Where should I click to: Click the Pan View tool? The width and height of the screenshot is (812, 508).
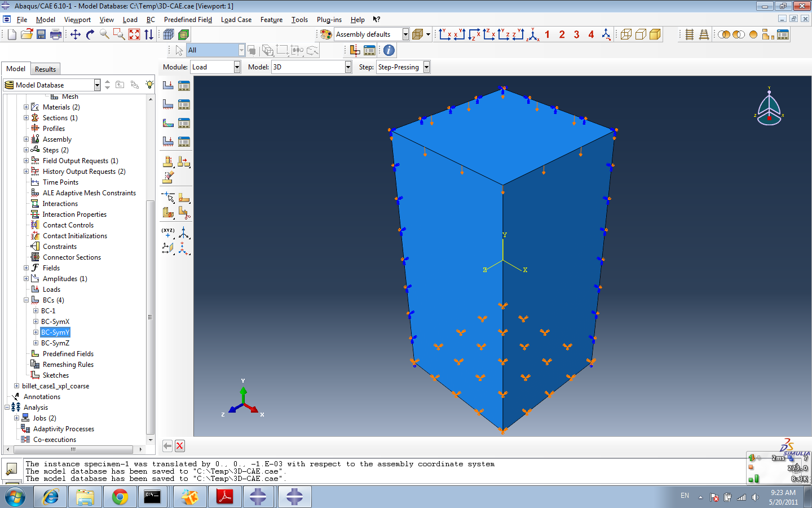tap(76, 34)
